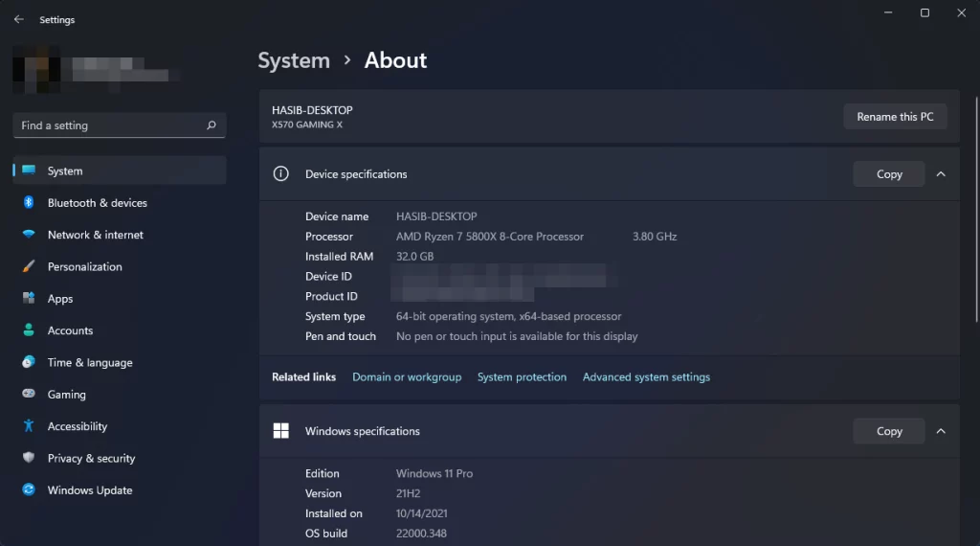Click the Accounts person icon
980x546 pixels.
[x=29, y=330]
